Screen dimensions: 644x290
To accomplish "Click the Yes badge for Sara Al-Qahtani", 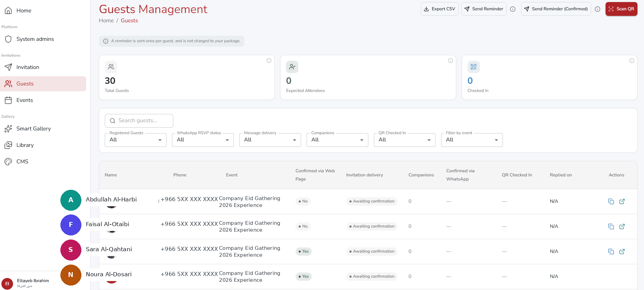I will 303,252.
